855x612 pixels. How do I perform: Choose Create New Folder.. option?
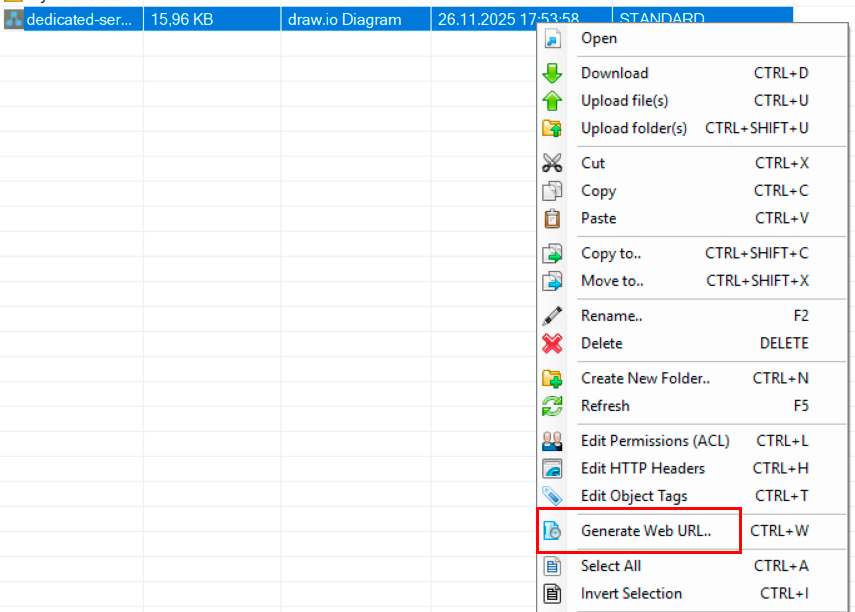[645, 378]
